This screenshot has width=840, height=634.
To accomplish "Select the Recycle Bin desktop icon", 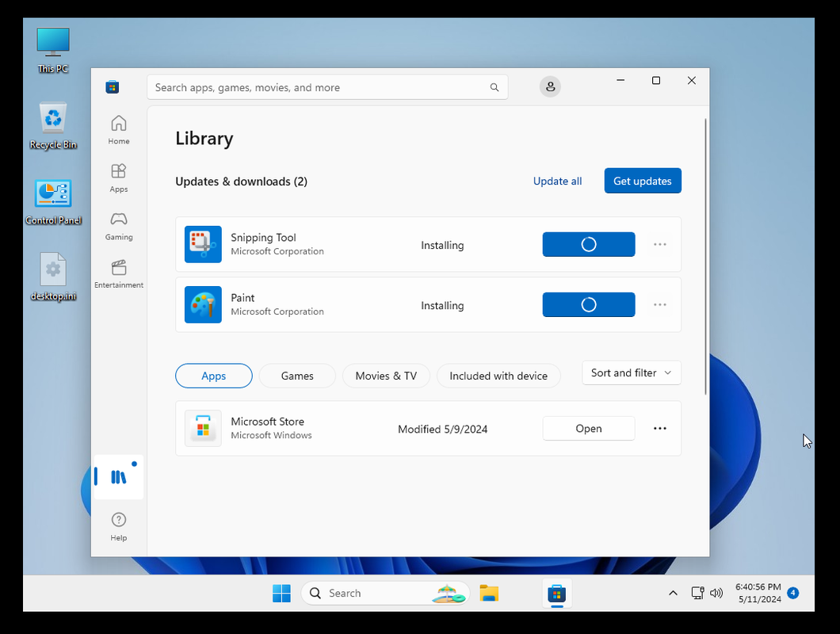I will point(53,127).
